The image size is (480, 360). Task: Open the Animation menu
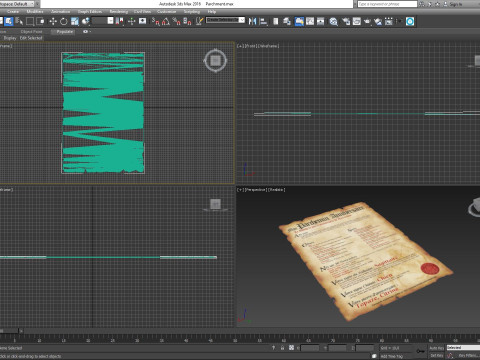point(60,12)
